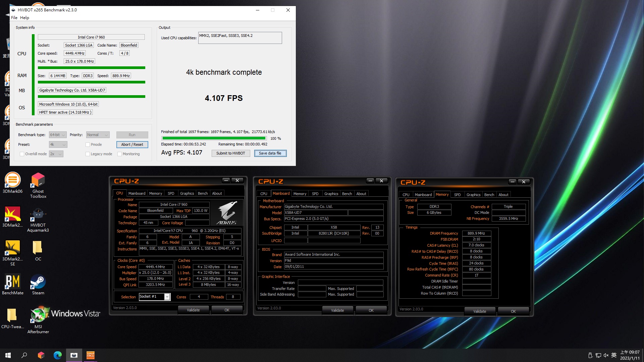This screenshot has height=362, width=644.
Task: Open the 3DMark06 desktop shortcut
Action: (x=12, y=183)
